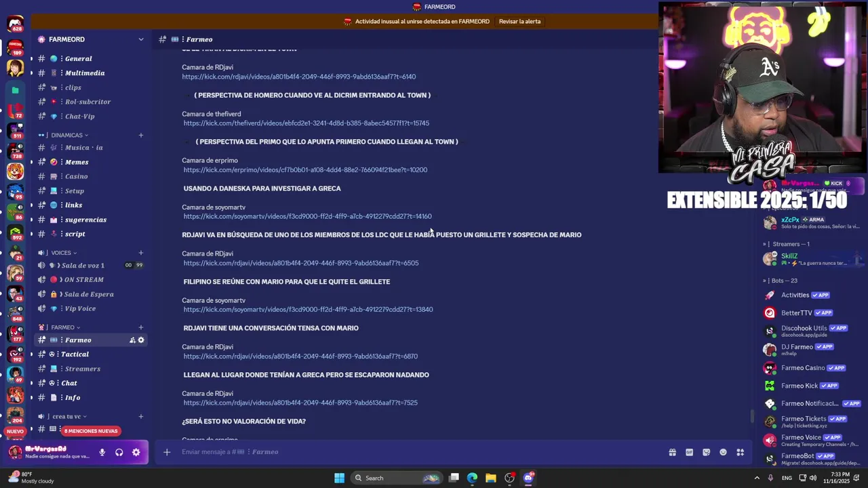This screenshot has height=488, width=868.
Task: Open Farmeo channel settings gear
Action: [x=141, y=340]
